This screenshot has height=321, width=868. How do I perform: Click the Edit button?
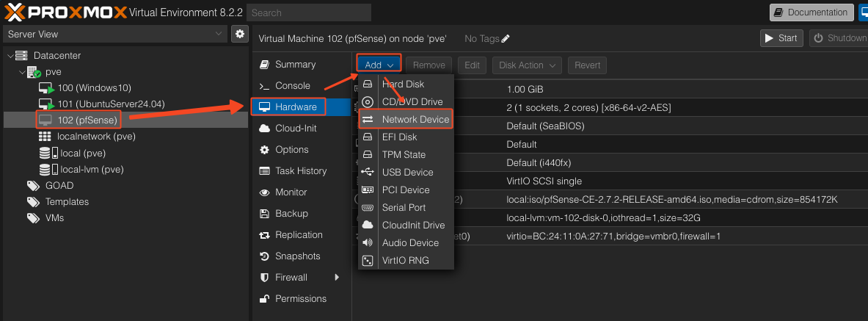[x=472, y=65]
